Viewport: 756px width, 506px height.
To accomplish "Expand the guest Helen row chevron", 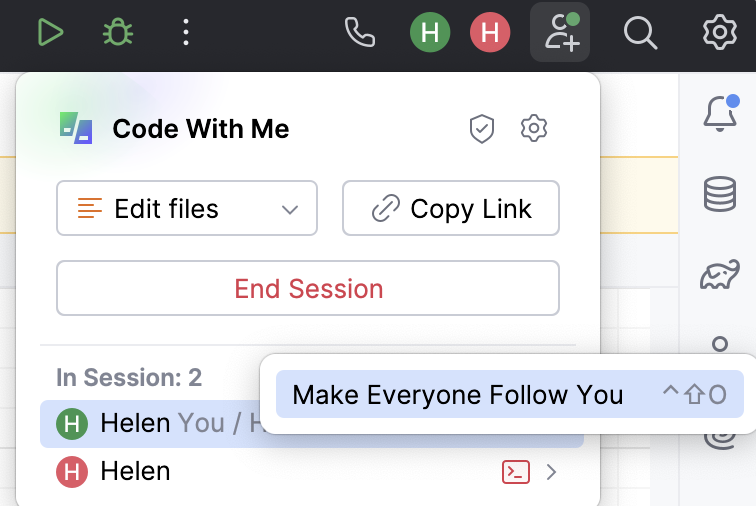I will pos(551,472).
